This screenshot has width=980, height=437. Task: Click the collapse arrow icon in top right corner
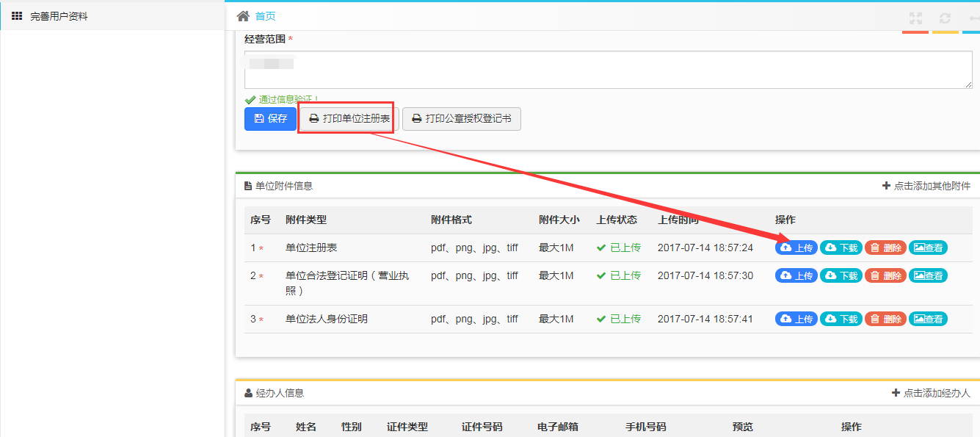pyautogui.click(x=974, y=18)
